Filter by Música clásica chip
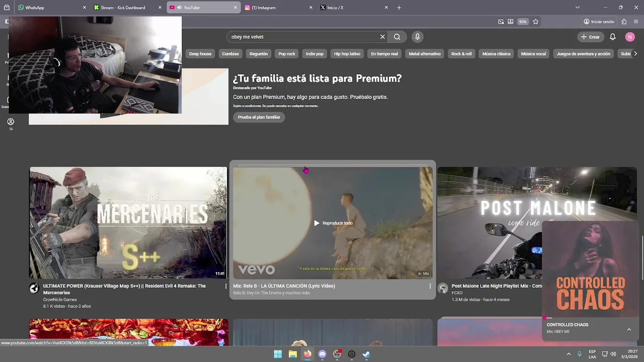Viewport: 644px width, 362px height. [x=496, y=54]
